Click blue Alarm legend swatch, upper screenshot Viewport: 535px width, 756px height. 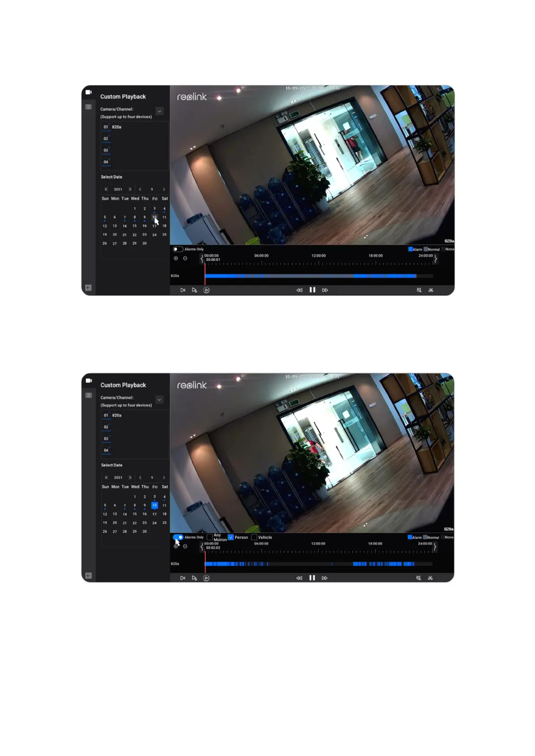coord(410,249)
